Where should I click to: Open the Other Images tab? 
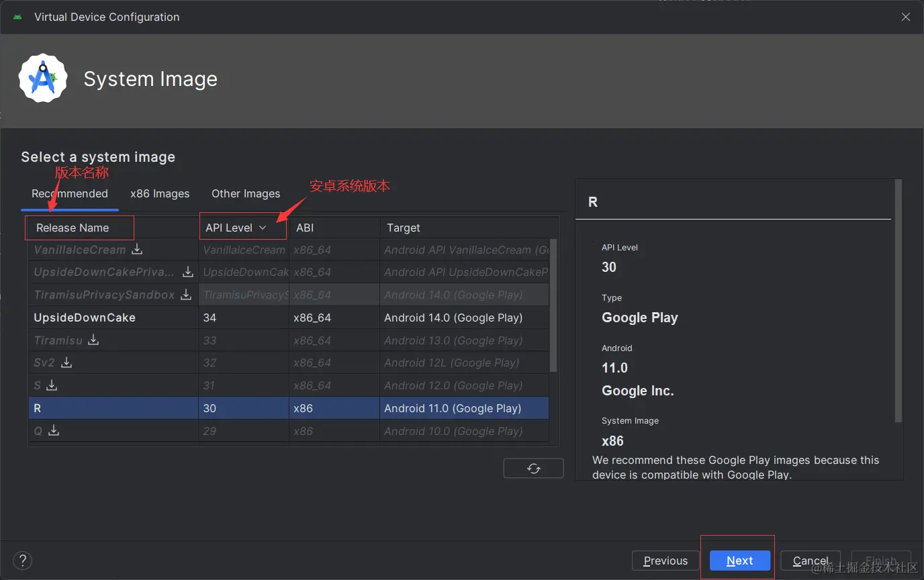246,194
